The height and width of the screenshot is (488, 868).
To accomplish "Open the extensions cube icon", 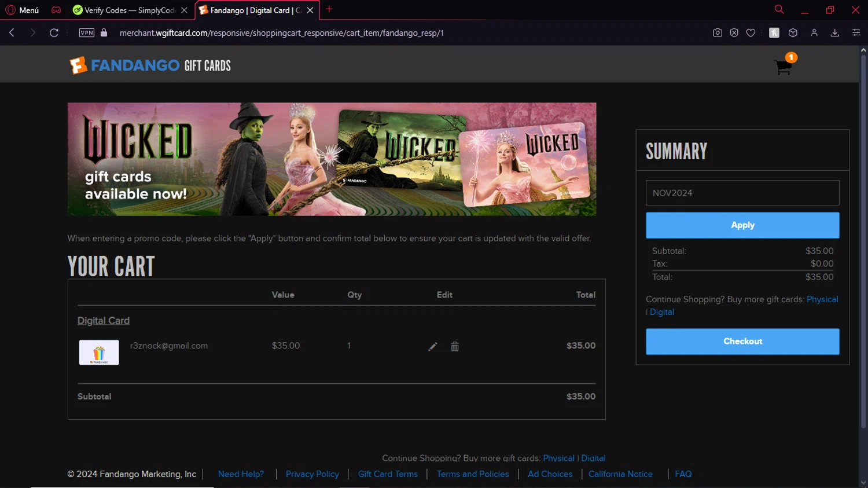I will click(x=793, y=33).
